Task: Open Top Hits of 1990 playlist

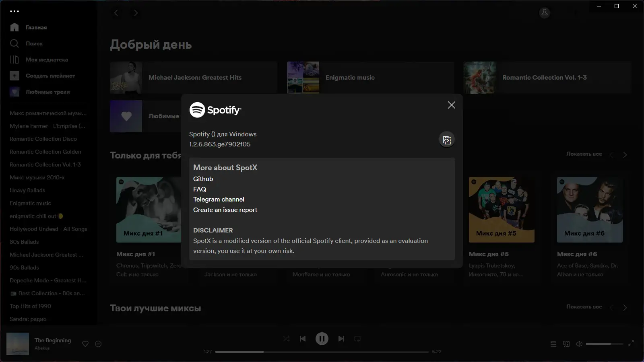Action: click(30, 306)
